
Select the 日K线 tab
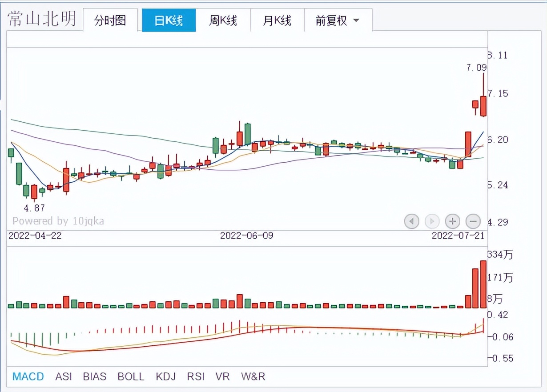tap(169, 20)
